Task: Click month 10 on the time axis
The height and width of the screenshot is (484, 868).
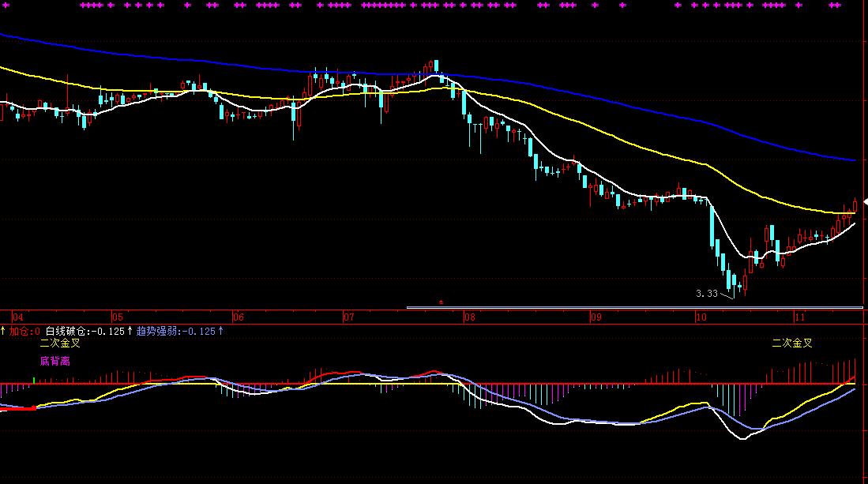Action: (701, 317)
